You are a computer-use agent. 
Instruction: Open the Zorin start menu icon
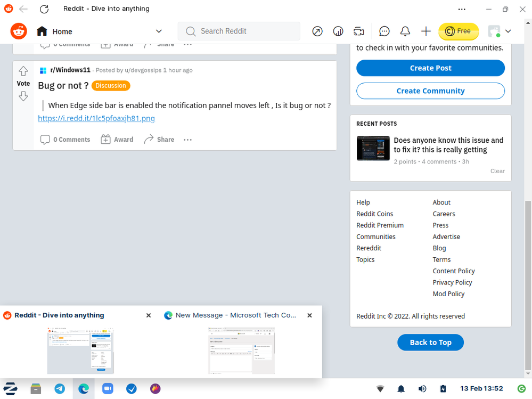(x=10, y=388)
